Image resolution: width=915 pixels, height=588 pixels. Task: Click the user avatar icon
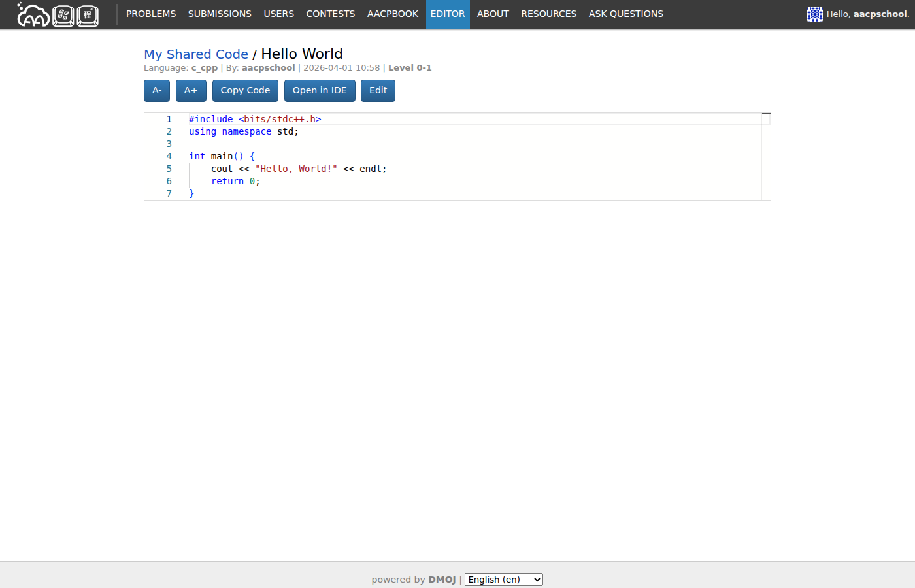coord(814,14)
